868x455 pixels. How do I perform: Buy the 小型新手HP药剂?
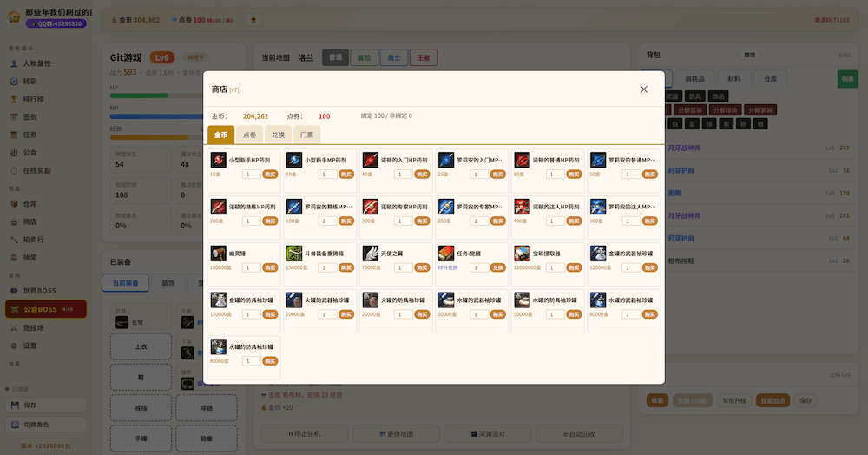coord(270,175)
